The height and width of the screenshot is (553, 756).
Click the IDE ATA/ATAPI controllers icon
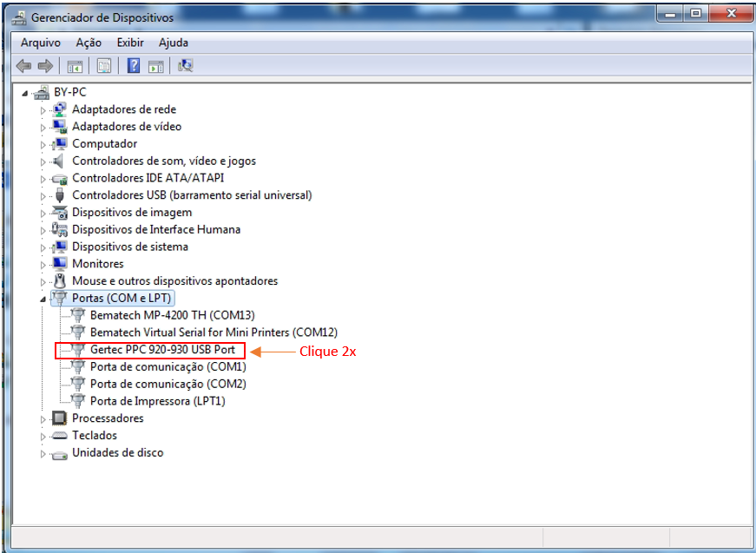59,179
